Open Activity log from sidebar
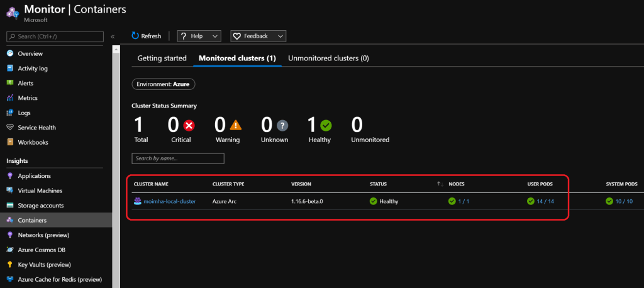The height and width of the screenshot is (288, 644). tap(32, 69)
